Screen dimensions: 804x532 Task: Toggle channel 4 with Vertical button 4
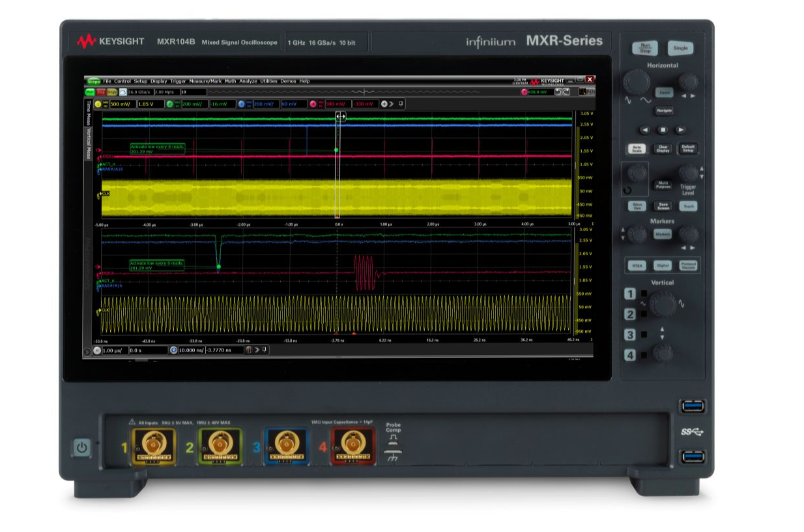click(x=629, y=356)
